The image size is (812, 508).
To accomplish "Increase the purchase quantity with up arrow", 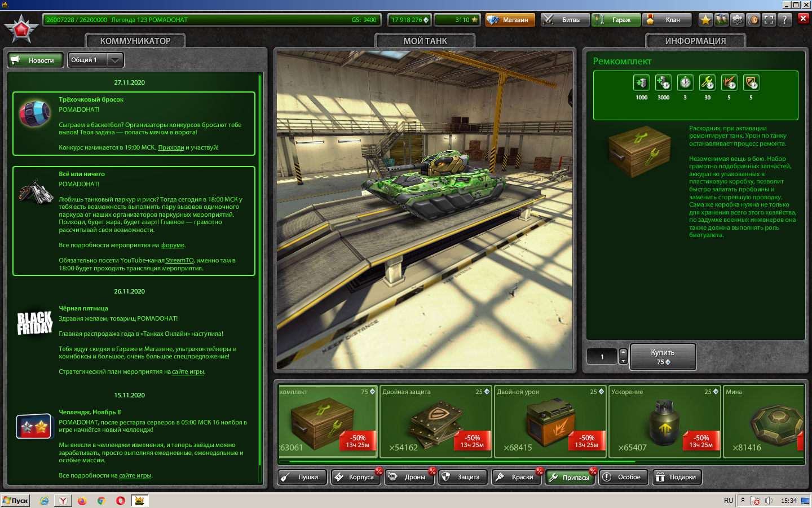I will pos(623,352).
